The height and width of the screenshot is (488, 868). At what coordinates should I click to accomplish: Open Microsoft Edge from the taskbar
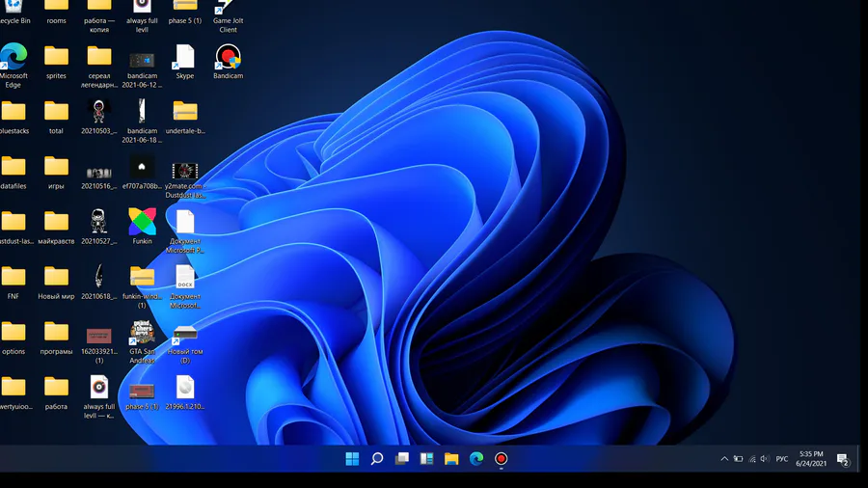(x=476, y=459)
